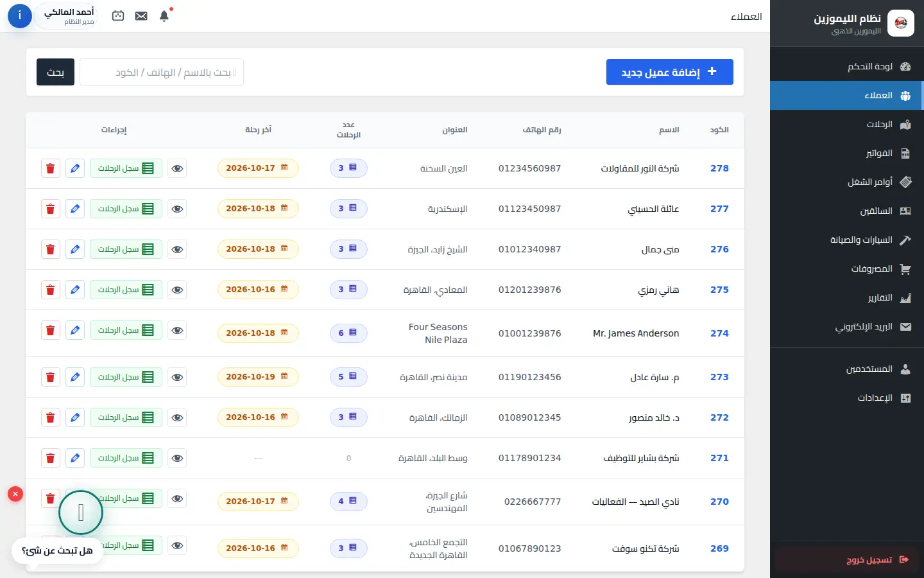924x578 pixels.
Task: Focus the name/phone/code search field
Action: (x=162, y=72)
